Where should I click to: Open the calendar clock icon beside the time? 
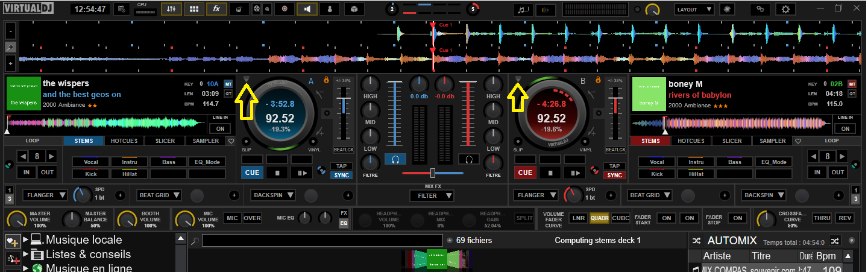[121, 9]
